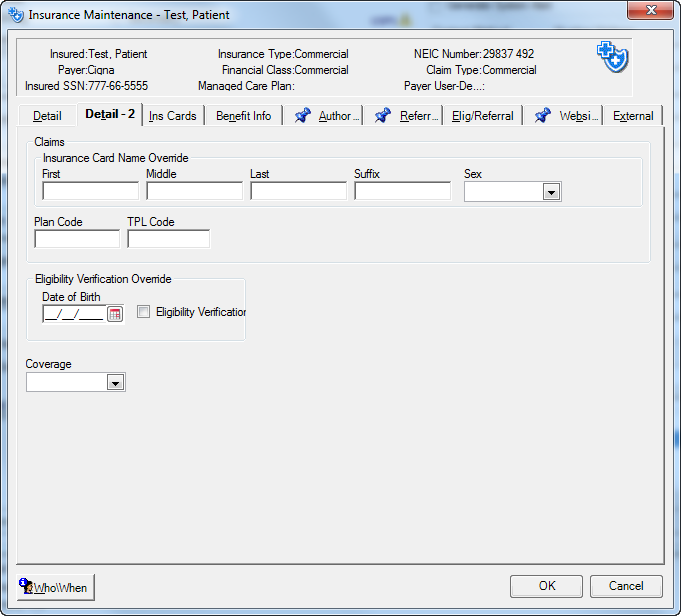Click the pin icon on Author tab
Image resolution: width=681 pixels, height=616 pixels.
pos(303,116)
